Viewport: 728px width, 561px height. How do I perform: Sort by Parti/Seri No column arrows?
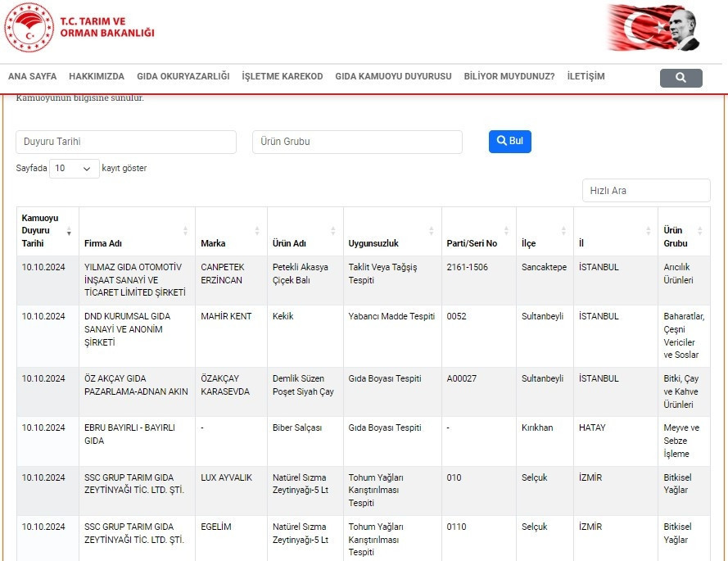point(506,231)
